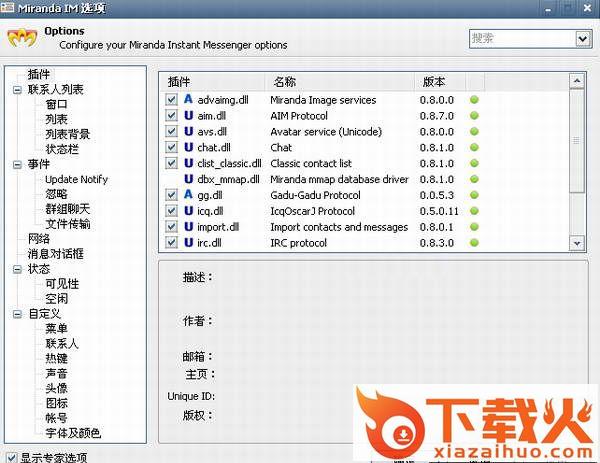Image resolution: width=600 pixels, height=463 pixels.
Task: Click green status dot for gg.dll
Action: 474,195
